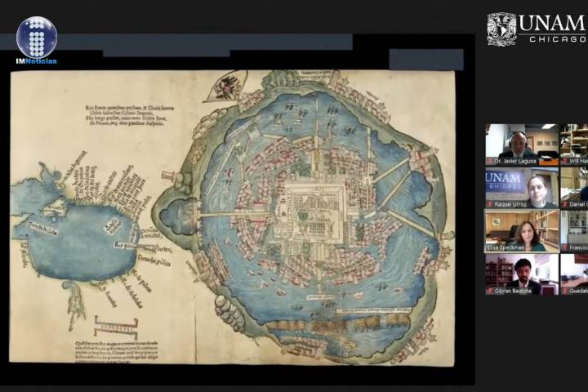Click muted mic icon beside Gibran Bautista
This screenshot has height=392, width=588.
click(490, 290)
